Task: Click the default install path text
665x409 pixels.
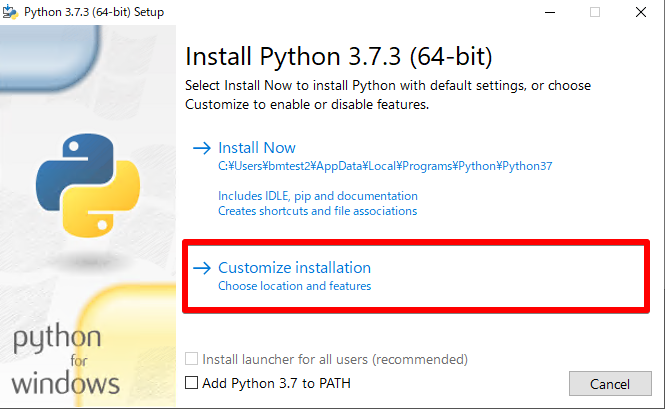Action: click(385, 166)
